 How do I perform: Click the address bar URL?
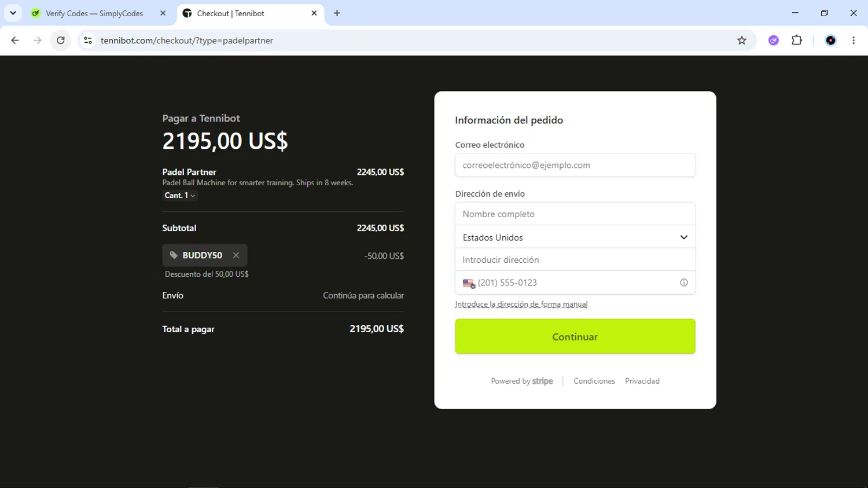point(187,41)
